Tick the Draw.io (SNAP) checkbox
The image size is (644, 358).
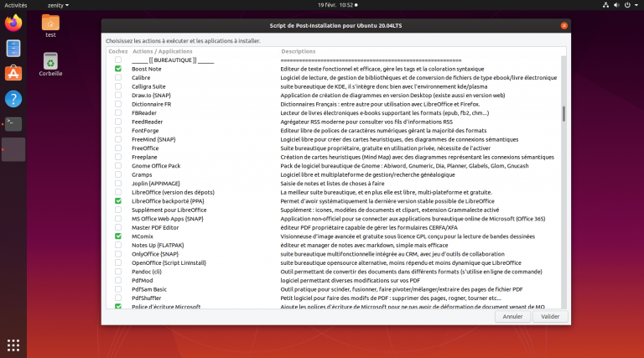point(118,96)
